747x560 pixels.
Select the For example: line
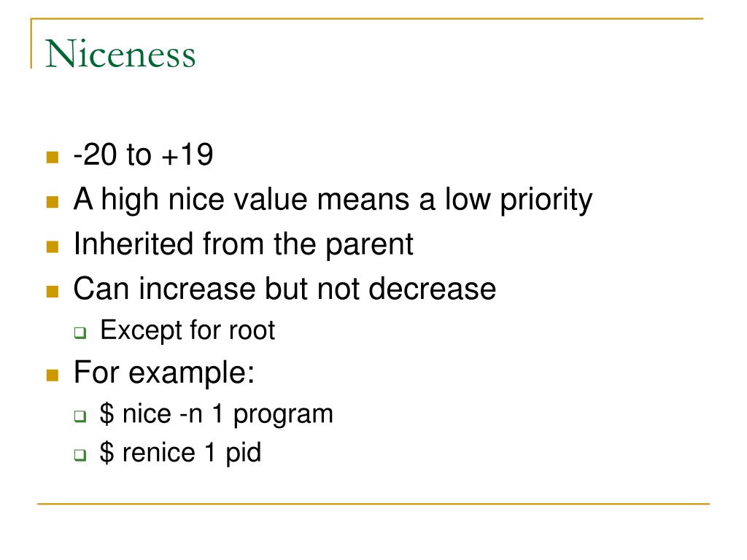click(x=164, y=372)
